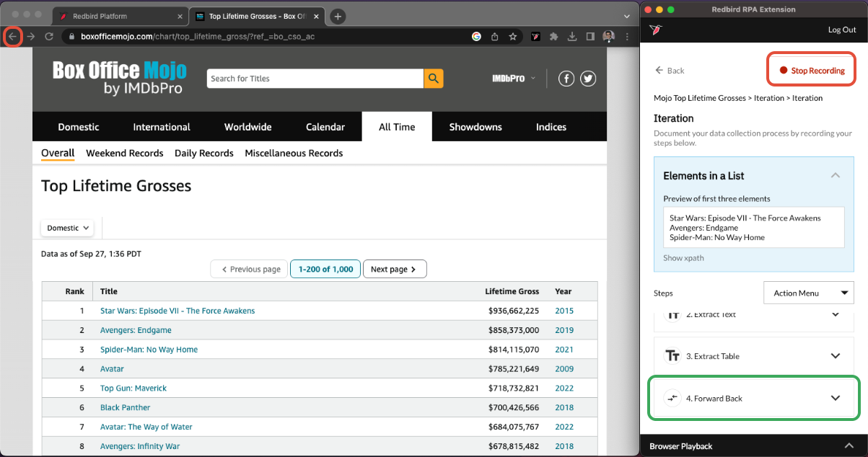
Task: Click the Stop Recording button
Action: [x=811, y=71]
